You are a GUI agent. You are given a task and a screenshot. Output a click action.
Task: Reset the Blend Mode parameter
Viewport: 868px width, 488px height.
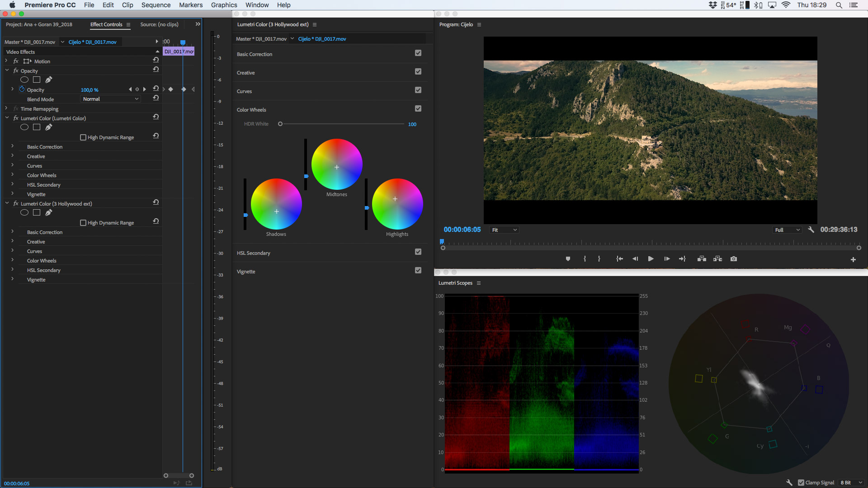click(156, 98)
